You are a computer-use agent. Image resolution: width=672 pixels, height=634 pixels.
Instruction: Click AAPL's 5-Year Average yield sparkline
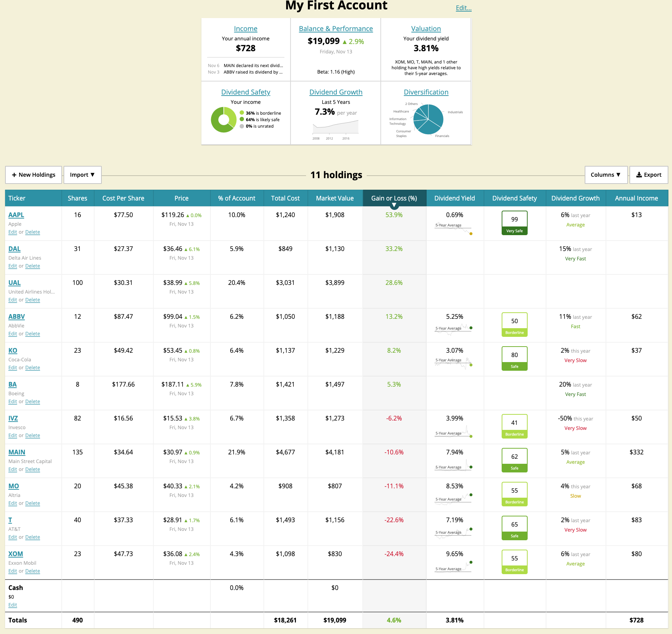[x=454, y=229]
